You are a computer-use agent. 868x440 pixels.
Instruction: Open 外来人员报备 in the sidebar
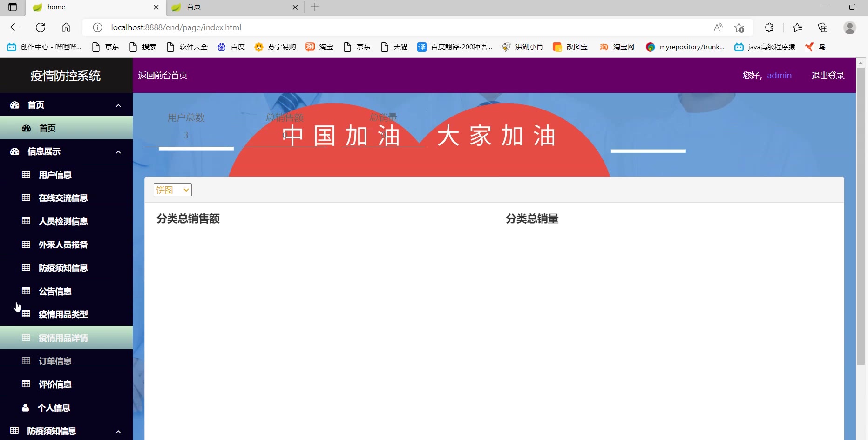click(66, 245)
